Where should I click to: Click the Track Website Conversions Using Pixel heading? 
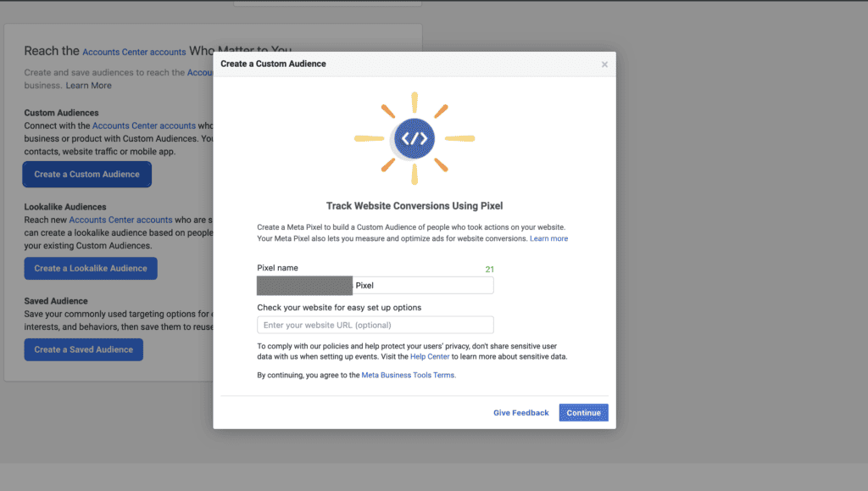pos(415,206)
